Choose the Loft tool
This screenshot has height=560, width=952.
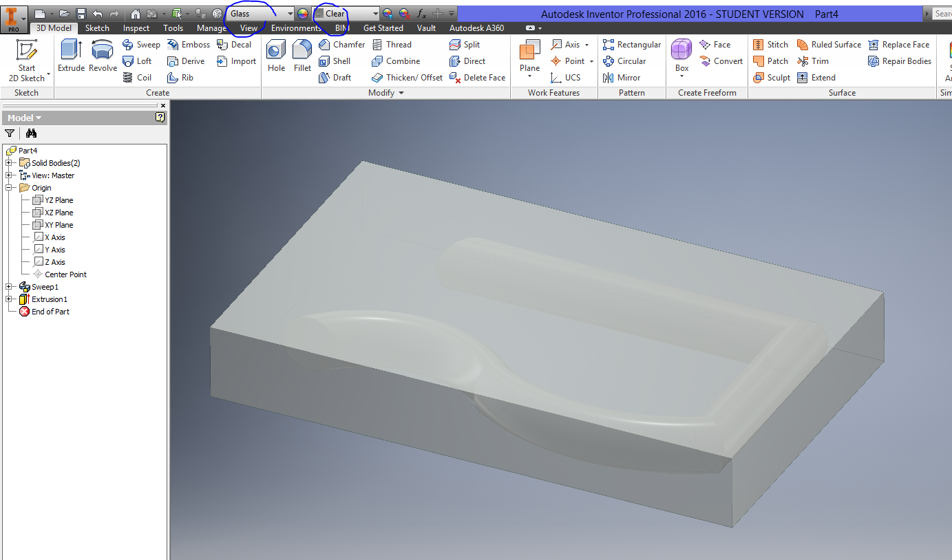coord(137,61)
